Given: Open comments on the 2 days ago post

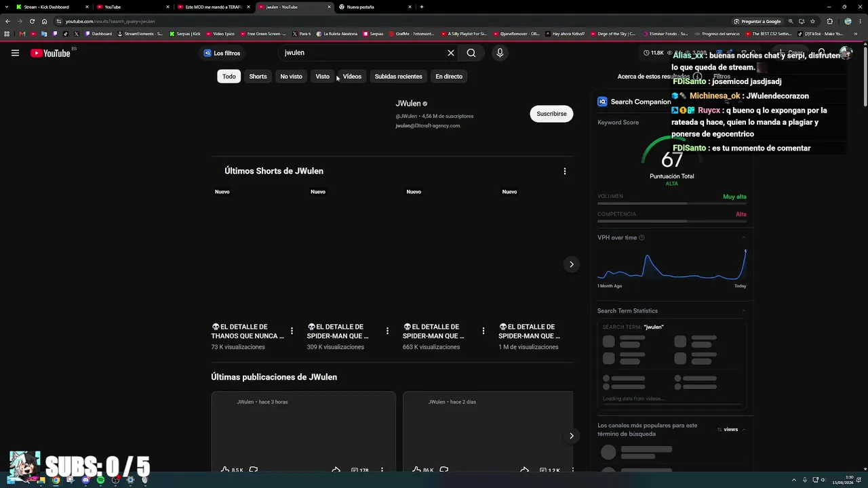Looking at the screenshot, I should (550, 470).
